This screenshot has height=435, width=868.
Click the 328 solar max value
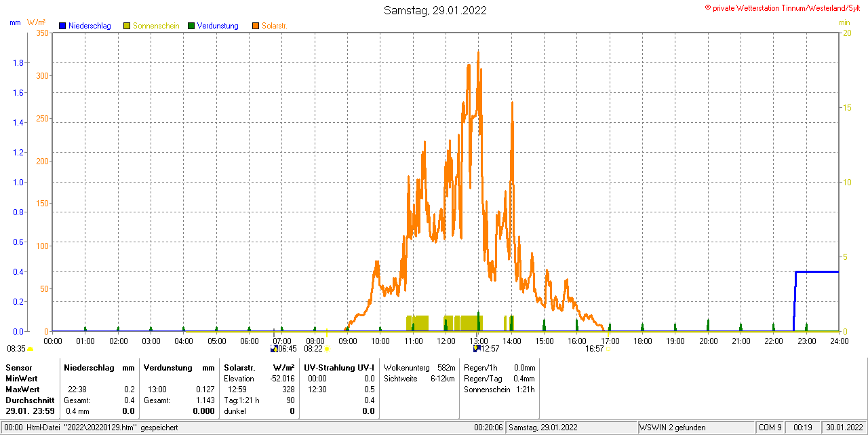click(288, 390)
